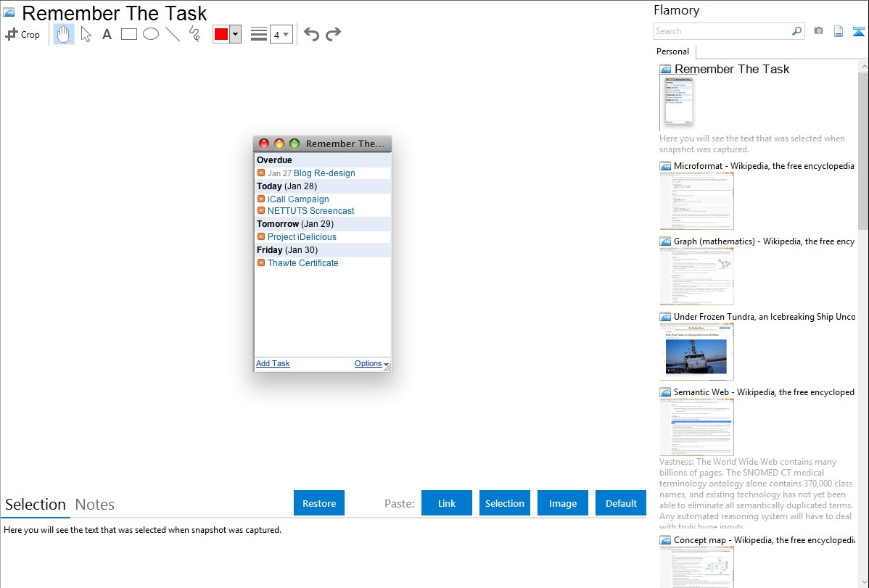Click the Paste Default button

pos(621,503)
